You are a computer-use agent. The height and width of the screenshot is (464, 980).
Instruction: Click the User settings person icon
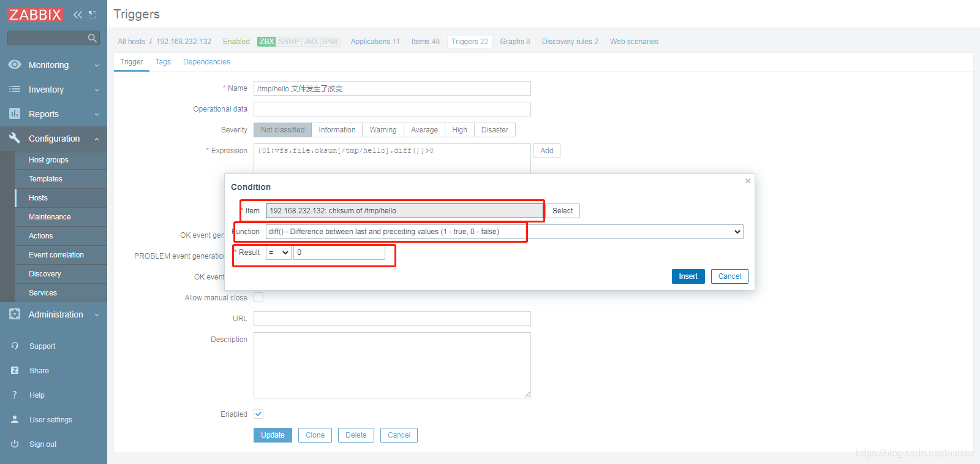tap(15, 419)
